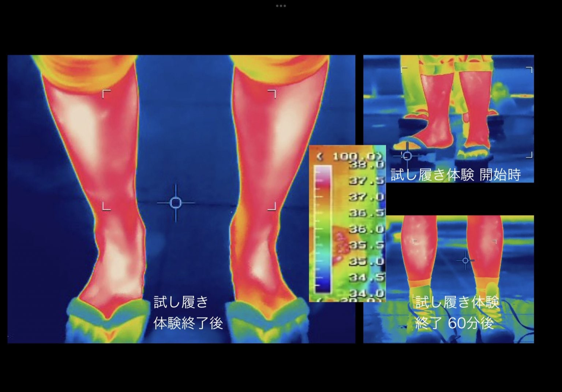Screen dimensions: 562x392
Task: Expand the temperature legend panel
Action: 348,223
